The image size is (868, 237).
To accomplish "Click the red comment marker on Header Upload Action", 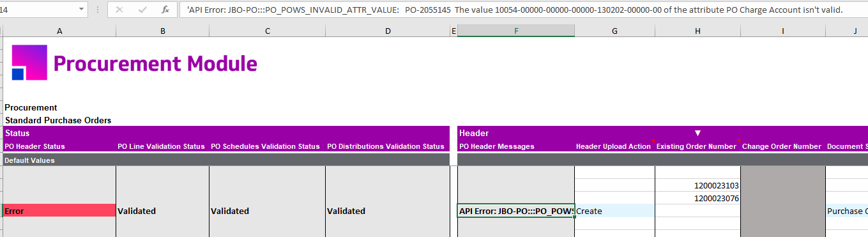I will [x=653, y=141].
